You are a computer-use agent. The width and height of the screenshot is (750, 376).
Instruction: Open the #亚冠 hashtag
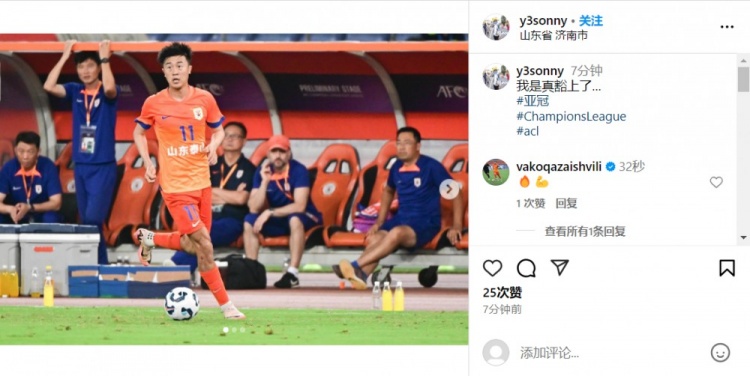click(x=533, y=101)
